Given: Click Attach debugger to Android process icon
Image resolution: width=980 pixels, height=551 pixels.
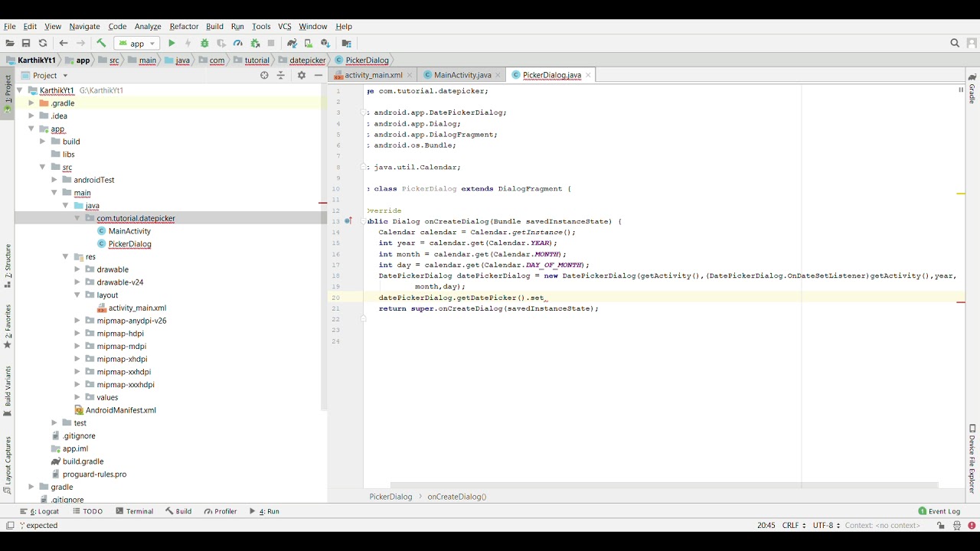Looking at the screenshot, I should [x=255, y=44].
